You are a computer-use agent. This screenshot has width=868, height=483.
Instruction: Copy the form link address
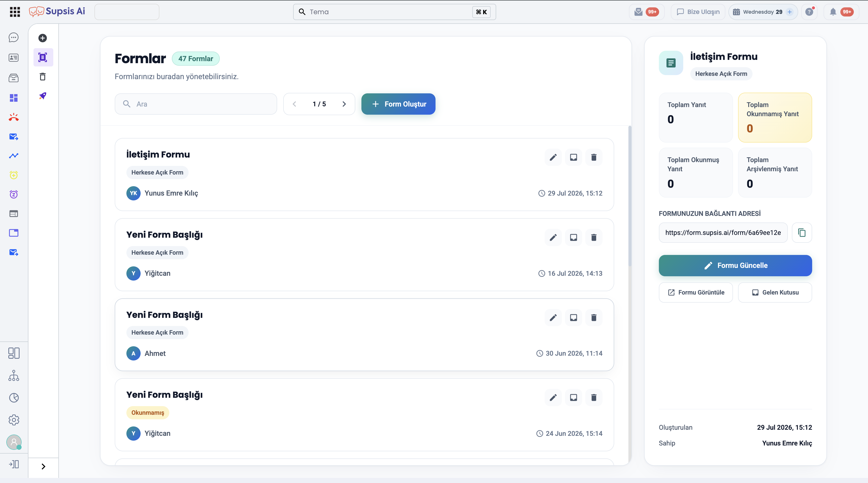coord(802,233)
